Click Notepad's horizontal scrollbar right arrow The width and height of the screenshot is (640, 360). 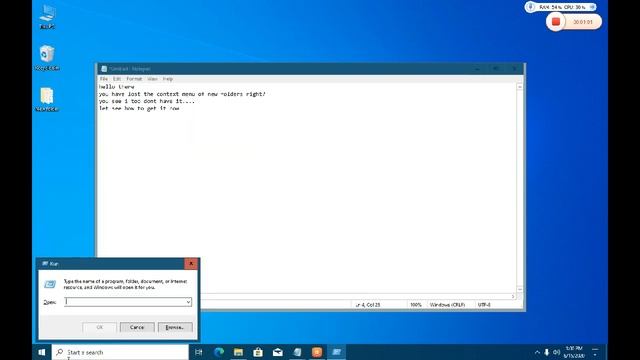pyautogui.click(x=513, y=296)
